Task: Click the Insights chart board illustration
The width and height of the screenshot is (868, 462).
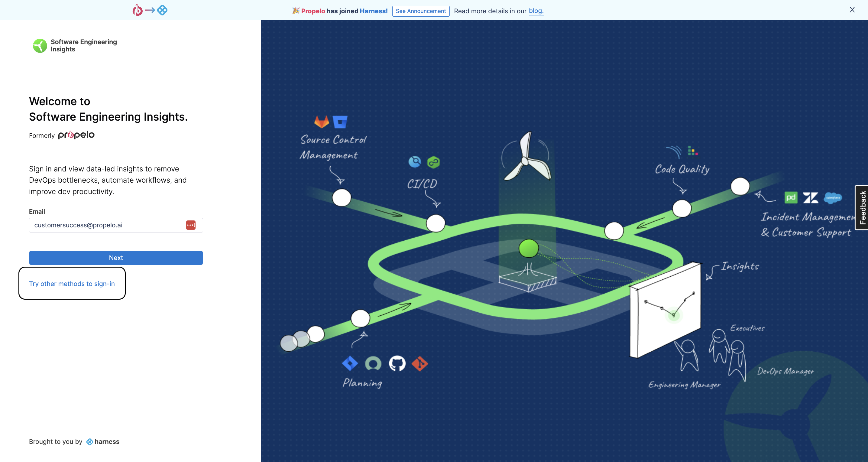Action: (x=666, y=310)
